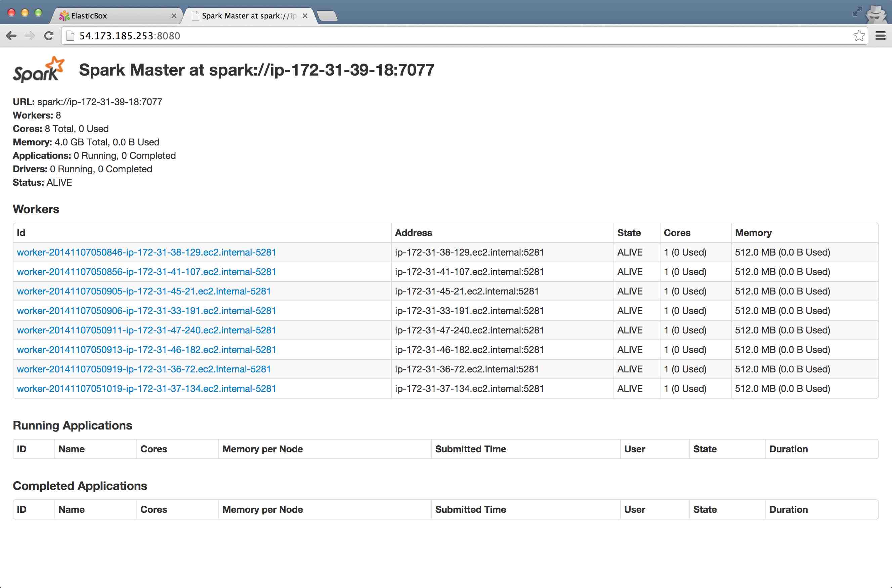Screen dimensions: 892x588
Task: Click the page icon left of the URL
Action: (x=70, y=36)
